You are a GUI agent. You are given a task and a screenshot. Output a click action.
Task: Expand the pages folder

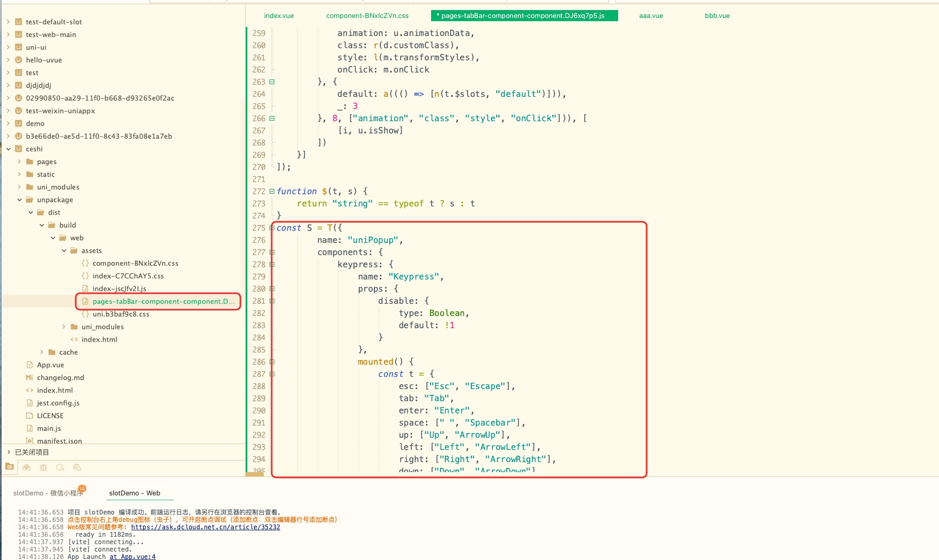[x=20, y=161]
